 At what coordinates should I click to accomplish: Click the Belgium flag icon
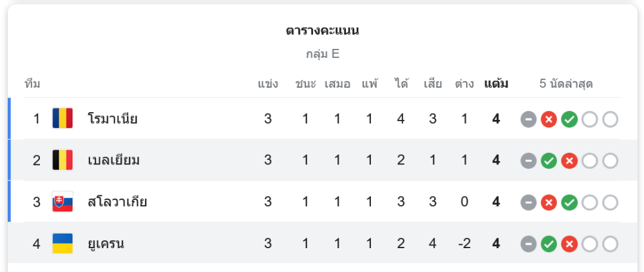click(62, 160)
